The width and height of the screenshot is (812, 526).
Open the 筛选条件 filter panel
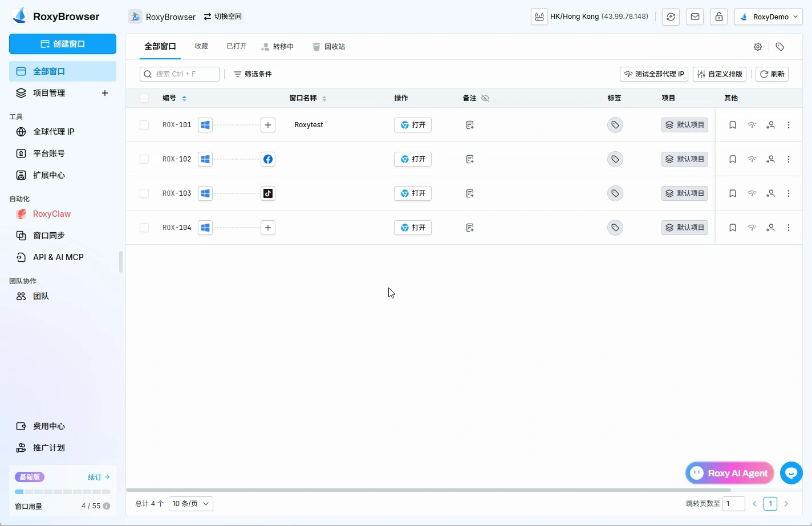click(253, 74)
